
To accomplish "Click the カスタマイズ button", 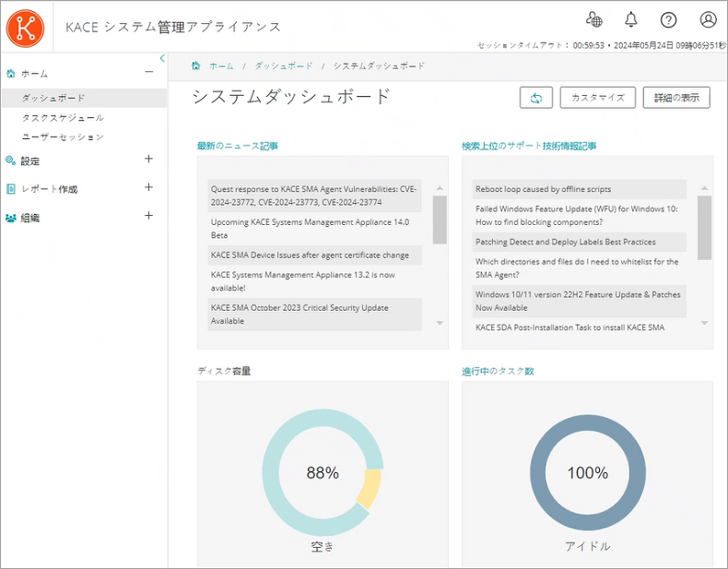I will (597, 98).
